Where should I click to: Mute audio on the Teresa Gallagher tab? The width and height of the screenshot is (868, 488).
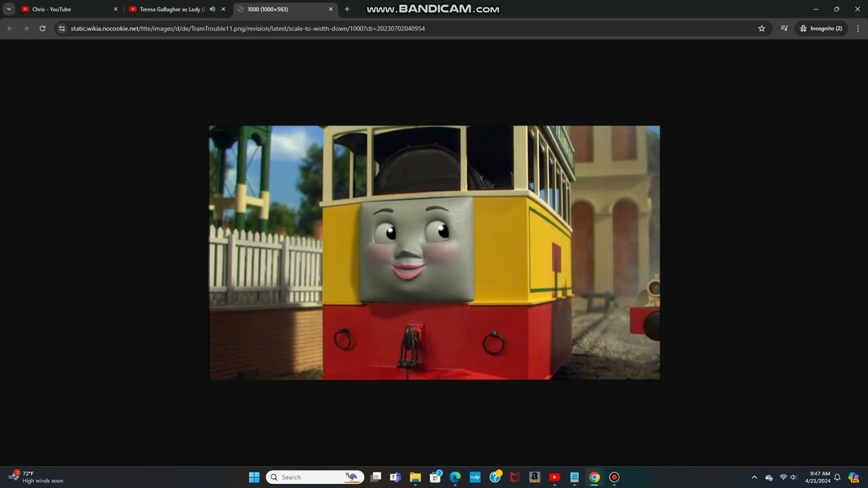point(212,9)
